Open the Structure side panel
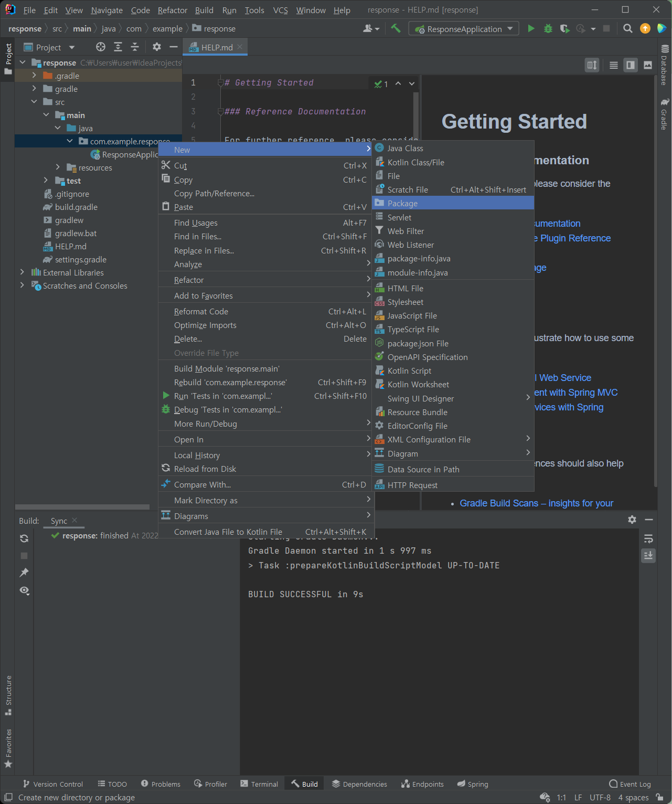The width and height of the screenshot is (672, 804). (8, 695)
